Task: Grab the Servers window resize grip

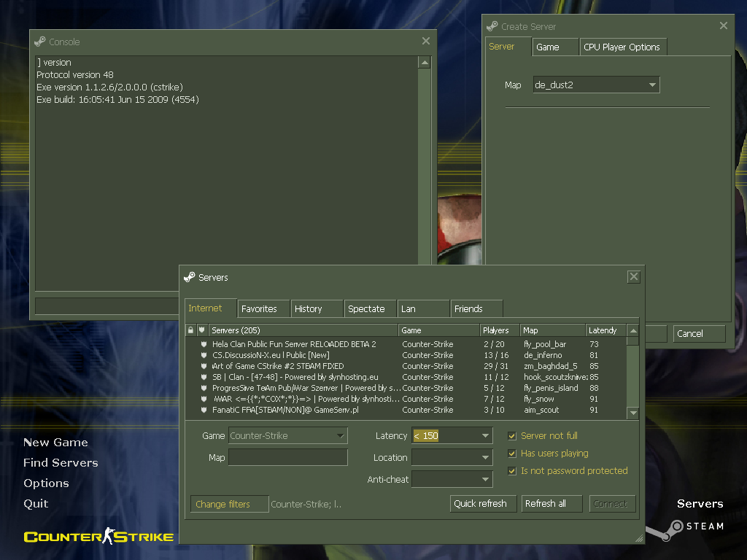Action: pos(639,538)
